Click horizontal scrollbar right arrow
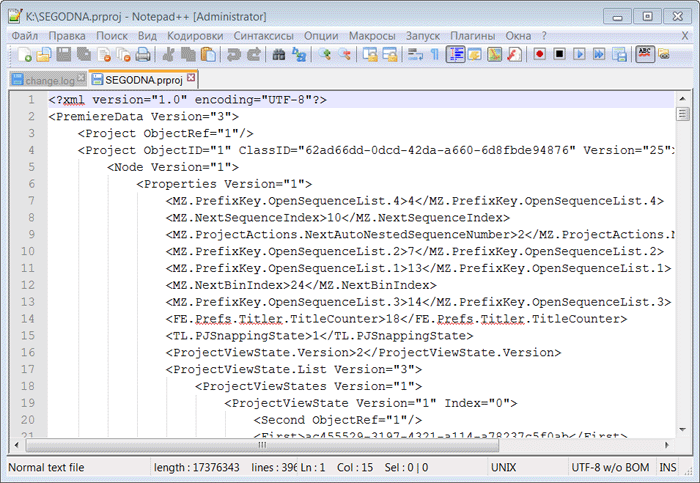This screenshot has width=700, height=483. pos(668,445)
